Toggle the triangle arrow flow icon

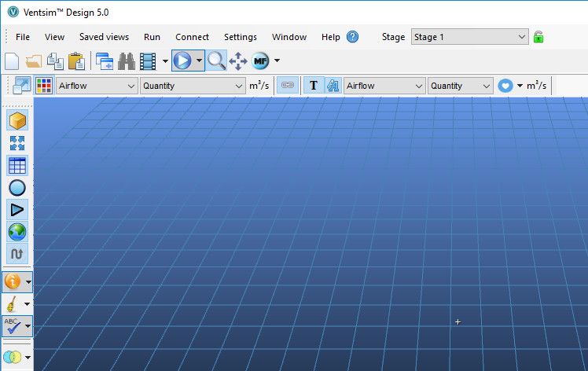(17, 210)
